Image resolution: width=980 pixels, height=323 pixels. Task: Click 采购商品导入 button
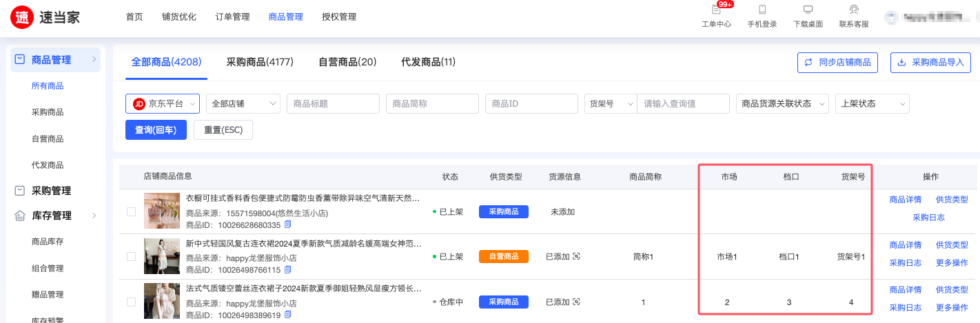930,63
